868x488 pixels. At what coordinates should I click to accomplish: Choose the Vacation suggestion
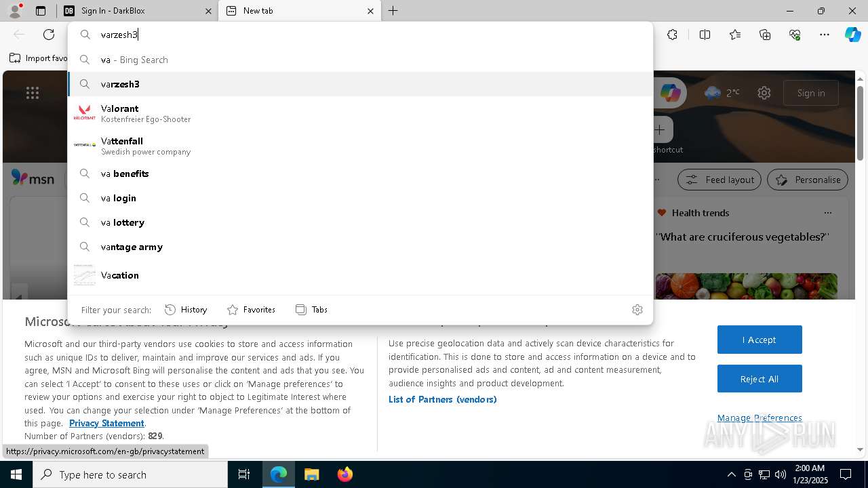coord(360,275)
